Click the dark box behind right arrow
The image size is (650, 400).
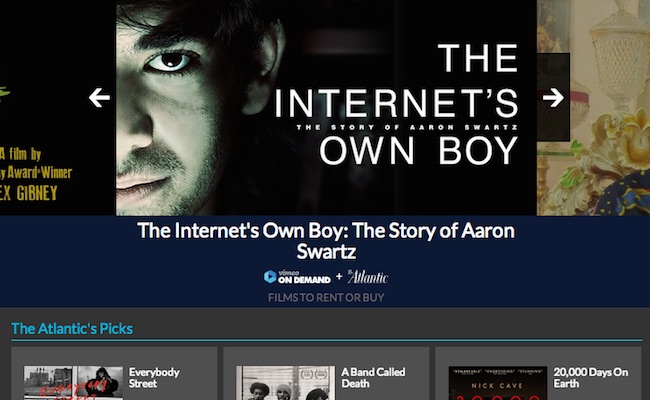point(553,97)
